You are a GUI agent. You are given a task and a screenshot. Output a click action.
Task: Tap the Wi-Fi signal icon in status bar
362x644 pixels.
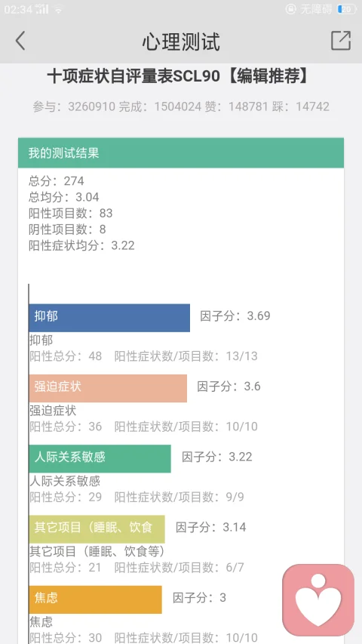(59, 9)
